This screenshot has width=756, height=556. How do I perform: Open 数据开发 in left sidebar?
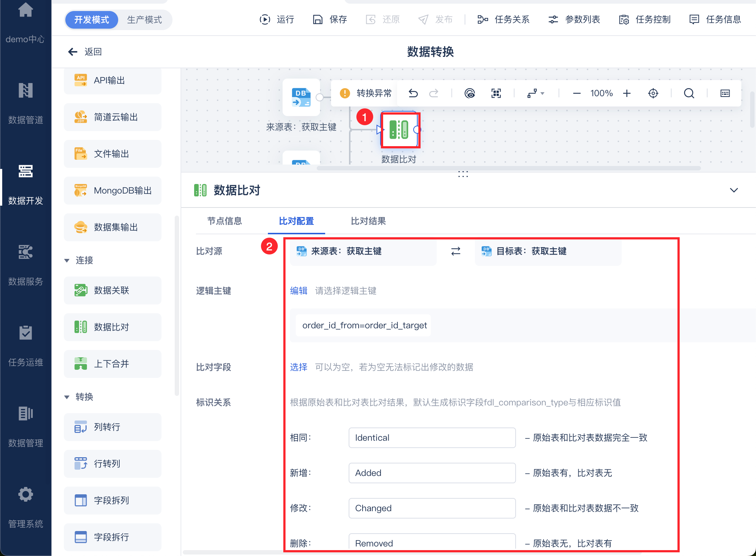[25, 184]
